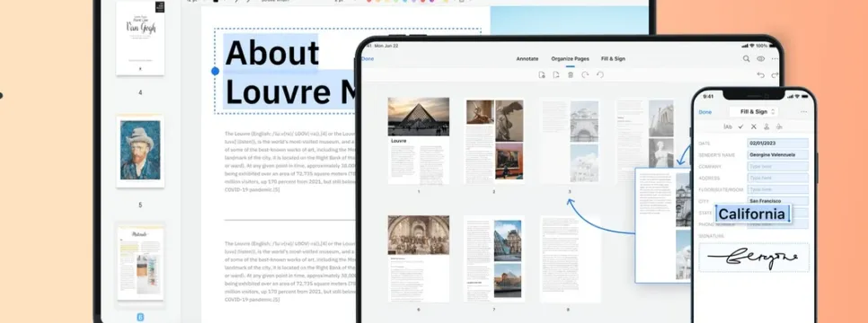Select the cross mark tool on phone

(x=753, y=127)
